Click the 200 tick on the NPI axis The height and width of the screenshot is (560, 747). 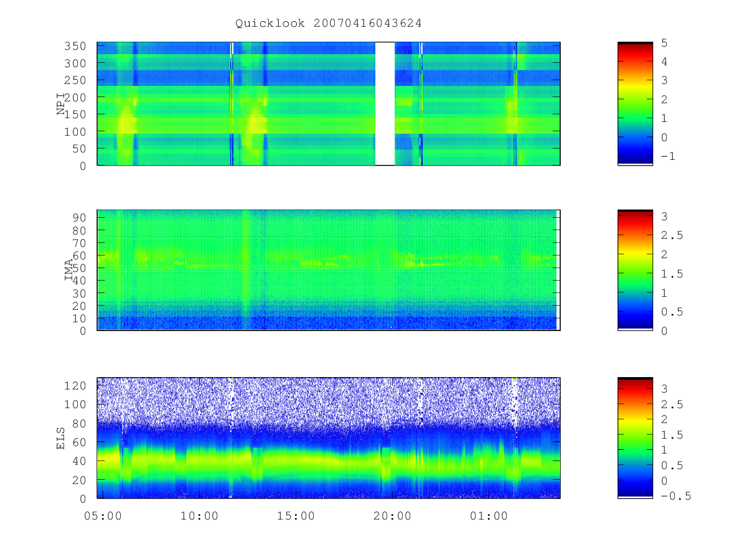[77, 98]
